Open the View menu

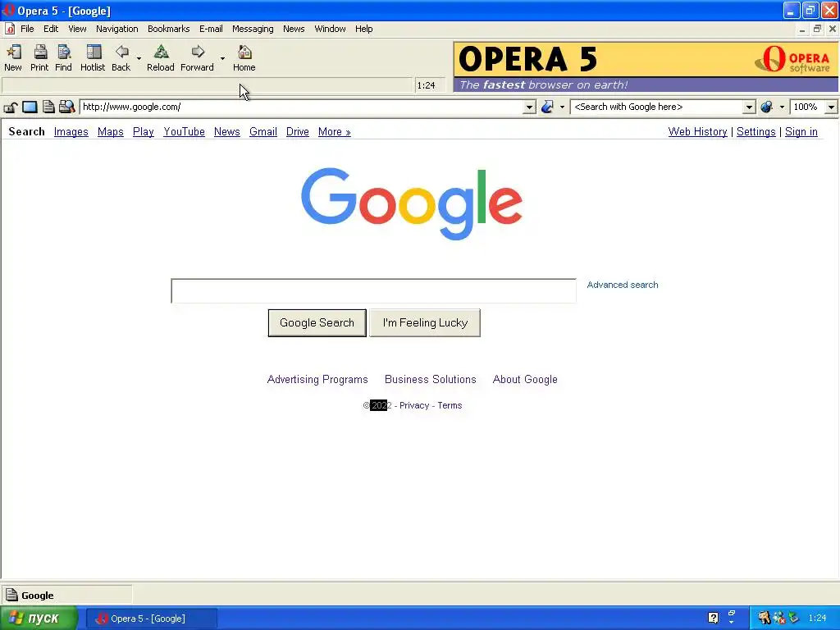[x=77, y=29]
